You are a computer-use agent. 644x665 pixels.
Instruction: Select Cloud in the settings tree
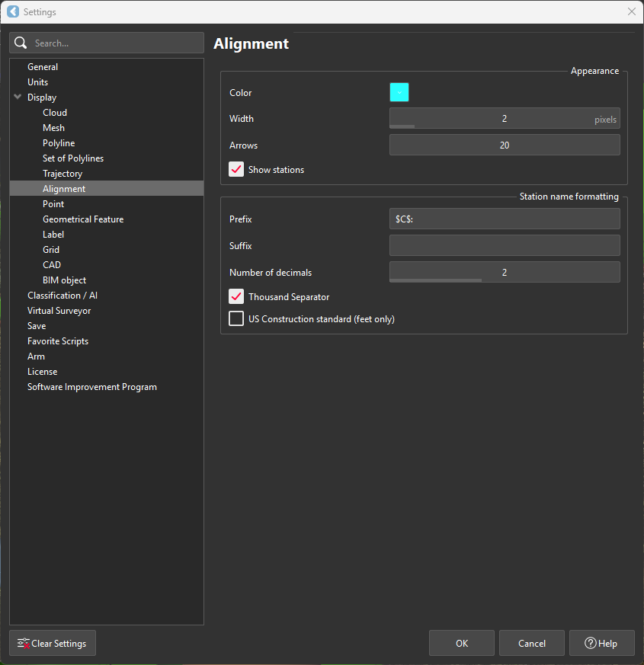click(x=55, y=113)
